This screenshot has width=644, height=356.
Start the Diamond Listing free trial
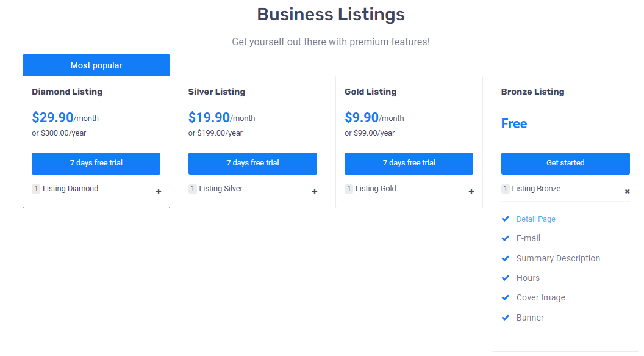click(96, 163)
